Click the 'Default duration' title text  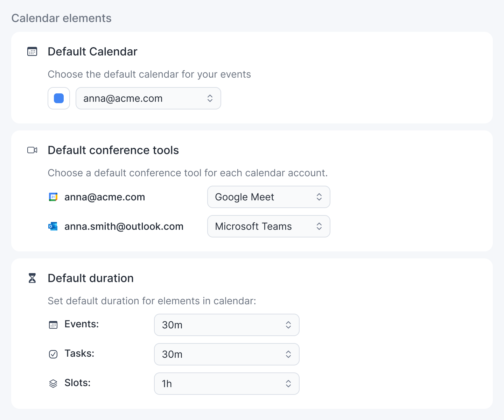tap(91, 278)
